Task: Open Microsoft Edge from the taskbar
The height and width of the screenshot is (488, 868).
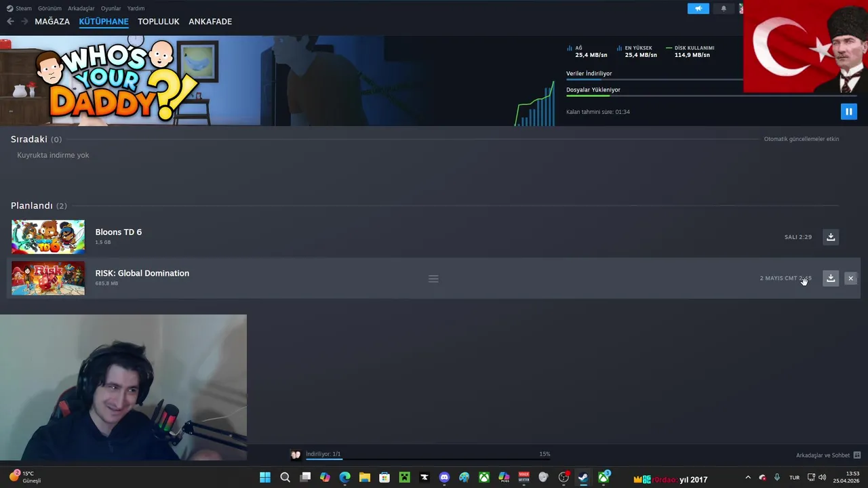Action: 345,477
